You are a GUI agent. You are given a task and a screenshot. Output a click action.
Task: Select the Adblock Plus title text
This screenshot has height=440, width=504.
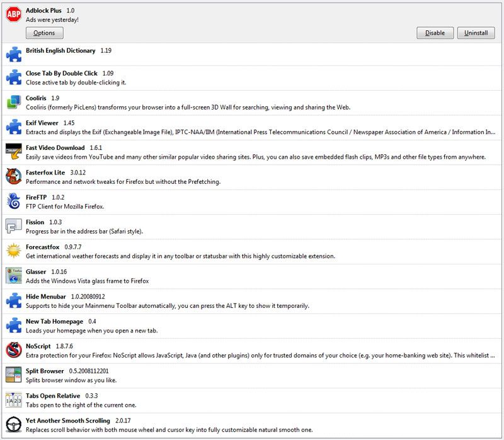[x=43, y=11]
